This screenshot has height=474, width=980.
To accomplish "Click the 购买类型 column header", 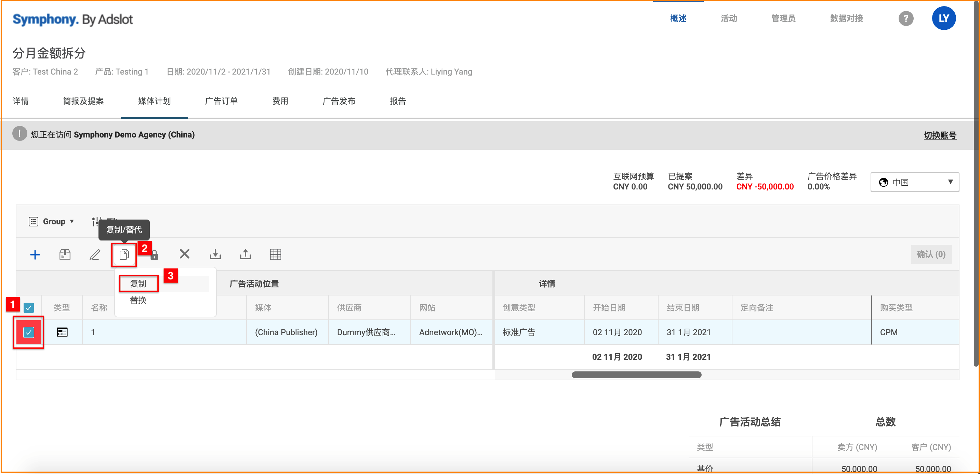I will (915, 307).
